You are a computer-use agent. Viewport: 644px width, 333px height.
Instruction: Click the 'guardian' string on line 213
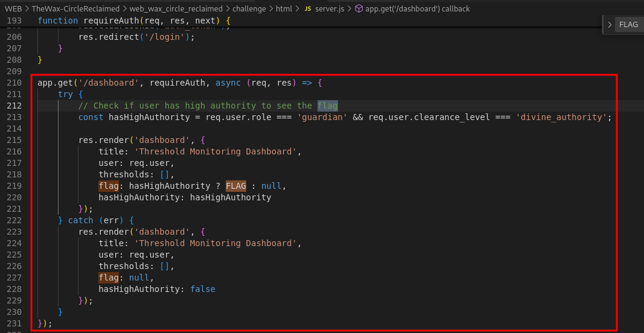[322, 117]
